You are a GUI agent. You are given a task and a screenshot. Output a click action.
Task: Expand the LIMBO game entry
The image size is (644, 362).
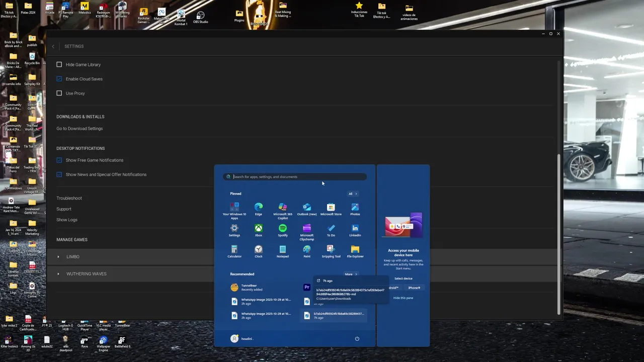tap(58, 257)
